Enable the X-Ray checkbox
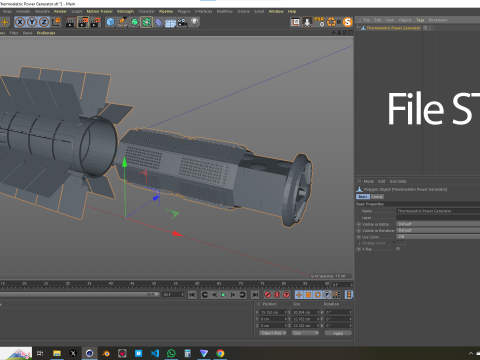The height and width of the screenshot is (360, 480). tap(398, 249)
